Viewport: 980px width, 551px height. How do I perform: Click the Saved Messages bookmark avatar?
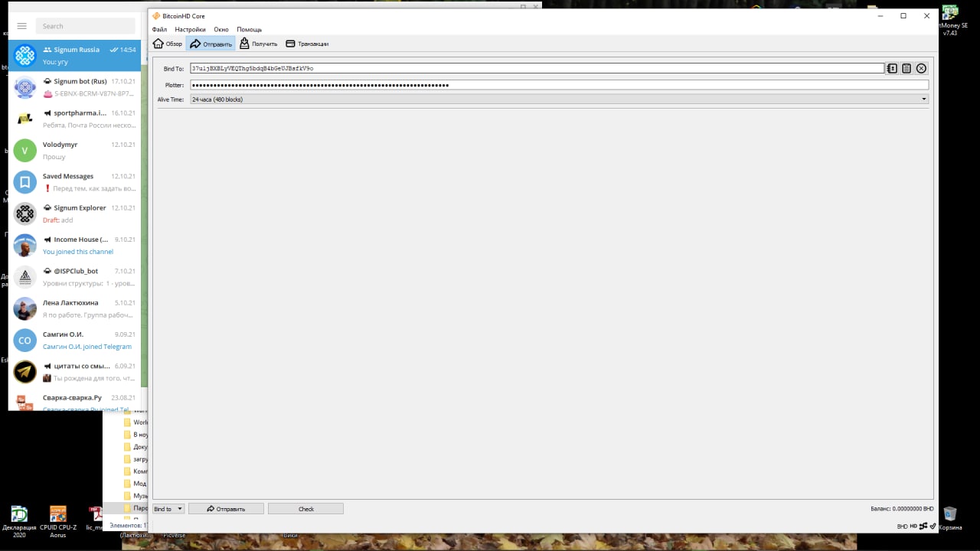(x=25, y=182)
